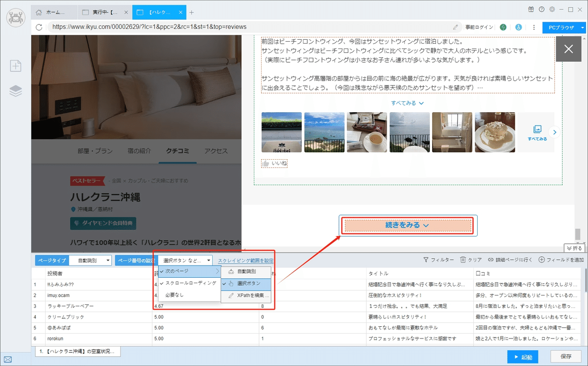
Task: Start the task with 起動 button
Action: pos(523,356)
